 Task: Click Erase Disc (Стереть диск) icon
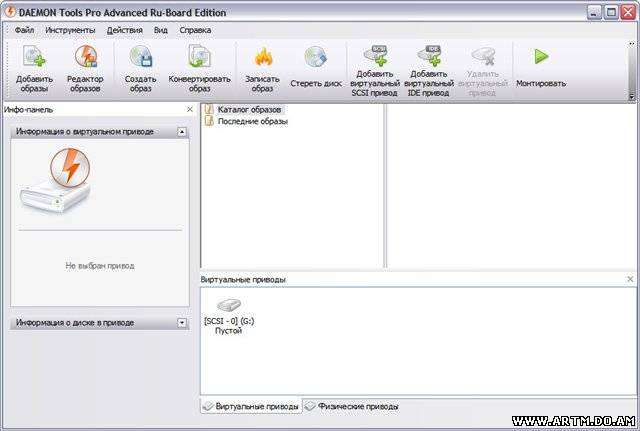[x=316, y=57]
